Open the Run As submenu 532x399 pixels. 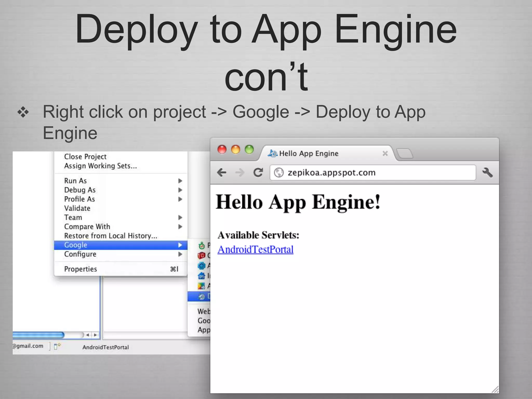point(121,181)
